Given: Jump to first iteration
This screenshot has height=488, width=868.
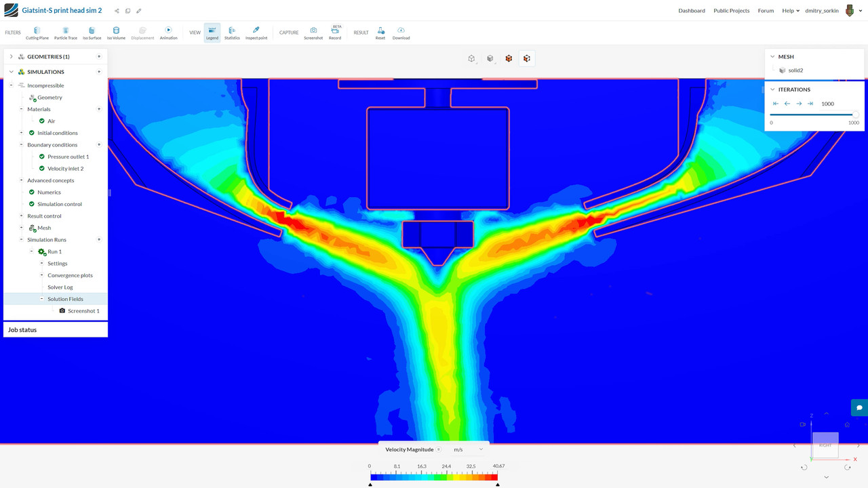Looking at the screenshot, I should tap(776, 104).
